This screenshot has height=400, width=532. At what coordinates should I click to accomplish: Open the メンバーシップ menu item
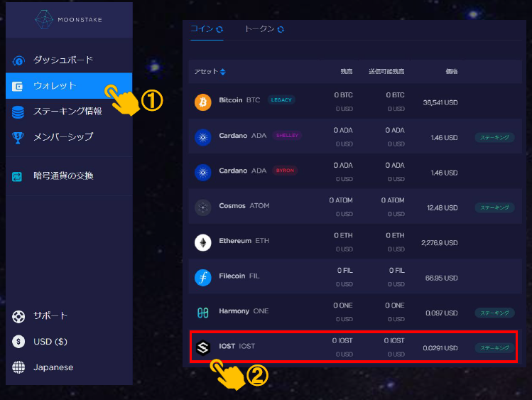[69, 136]
